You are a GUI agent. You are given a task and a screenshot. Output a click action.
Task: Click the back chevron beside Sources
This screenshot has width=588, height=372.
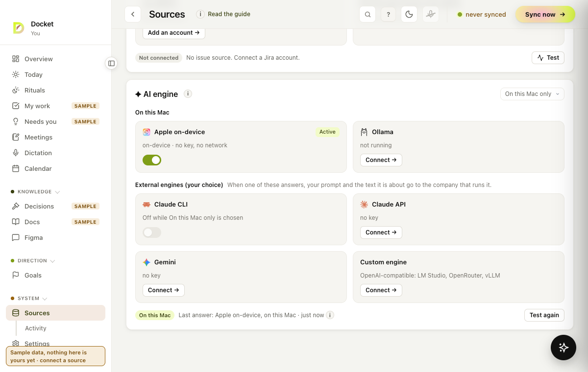click(133, 14)
